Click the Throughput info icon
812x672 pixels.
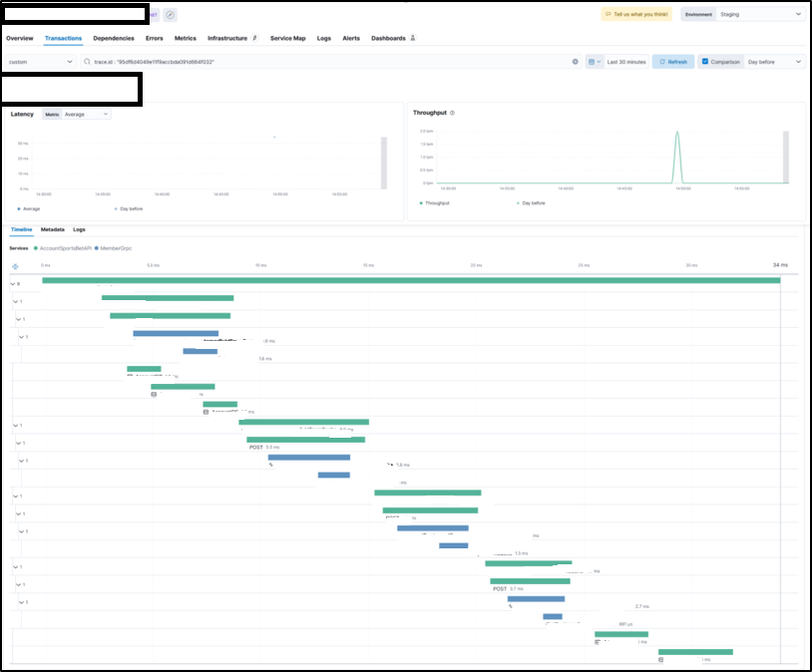[x=453, y=113]
